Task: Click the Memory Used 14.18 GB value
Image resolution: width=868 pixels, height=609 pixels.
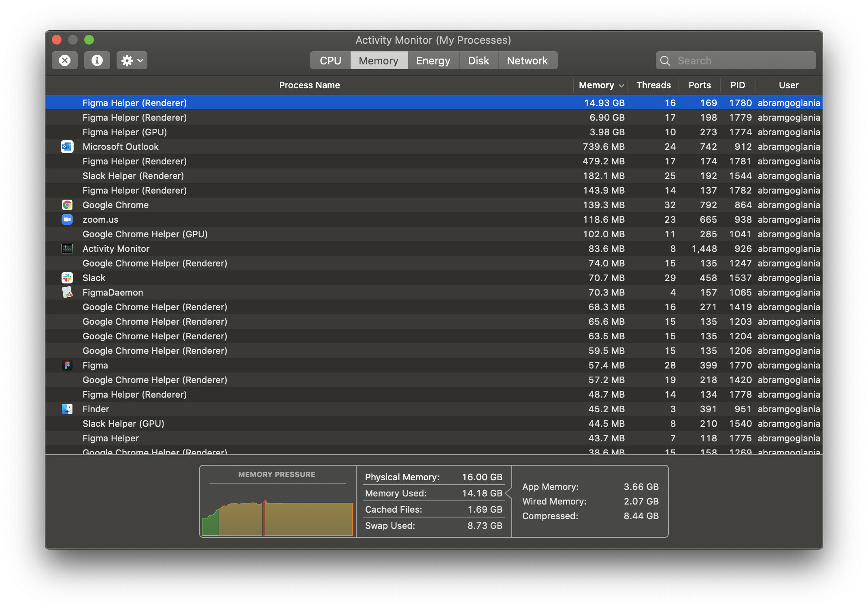Action: point(482,493)
